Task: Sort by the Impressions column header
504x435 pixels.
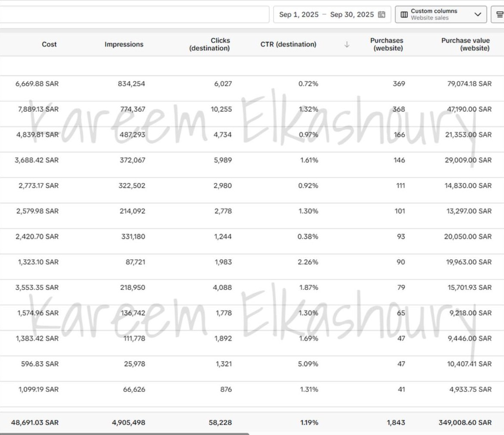Action: tap(124, 44)
